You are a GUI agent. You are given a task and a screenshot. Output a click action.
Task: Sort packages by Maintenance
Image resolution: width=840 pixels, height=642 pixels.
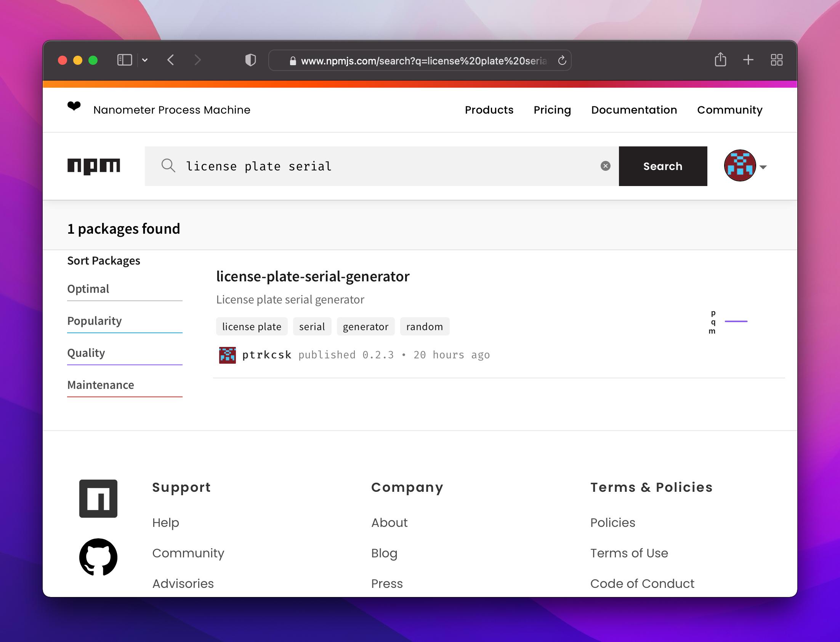[x=101, y=385]
